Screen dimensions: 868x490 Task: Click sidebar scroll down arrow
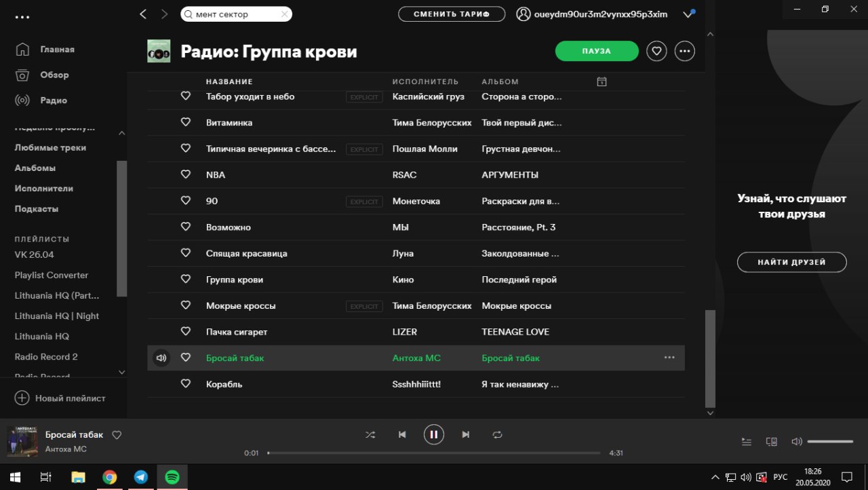click(x=122, y=372)
